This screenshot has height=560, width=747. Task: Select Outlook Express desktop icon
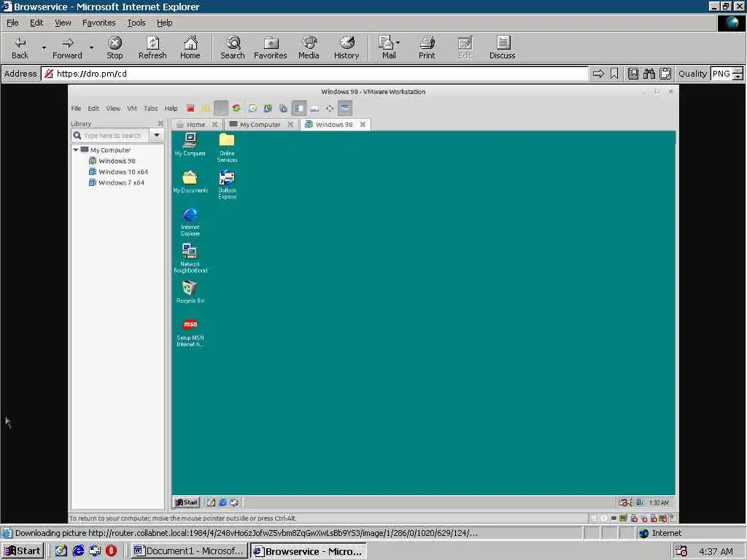pos(228,184)
